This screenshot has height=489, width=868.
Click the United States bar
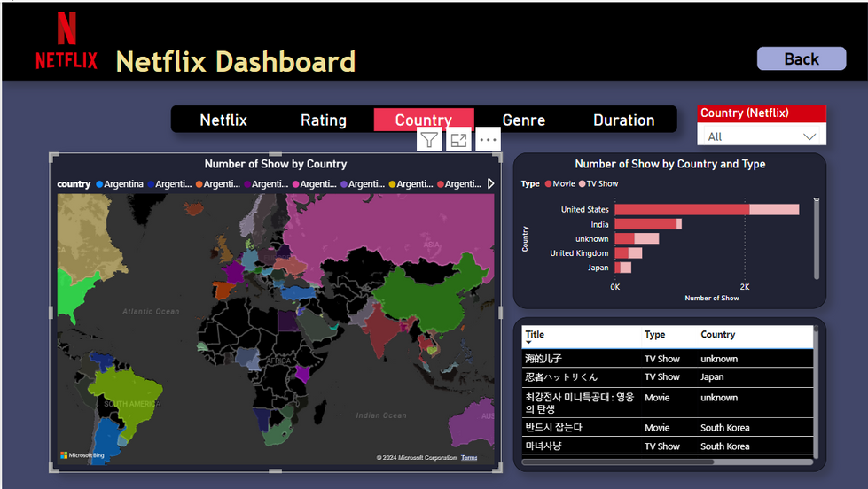coord(707,209)
